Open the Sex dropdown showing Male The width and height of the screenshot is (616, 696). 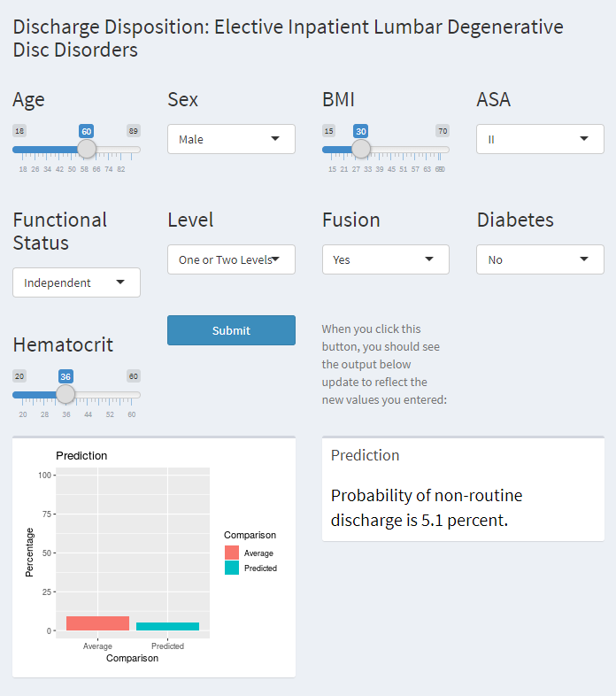click(x=230, y=139)
